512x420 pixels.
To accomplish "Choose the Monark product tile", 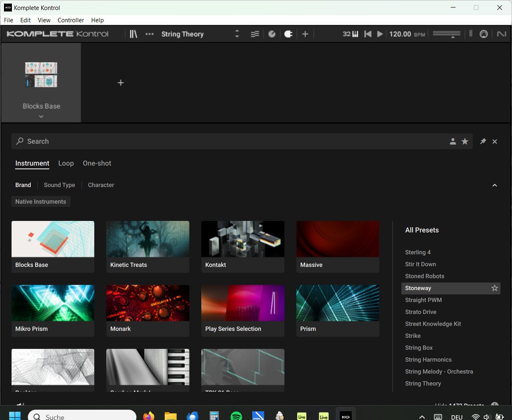I will click(148, 311).
